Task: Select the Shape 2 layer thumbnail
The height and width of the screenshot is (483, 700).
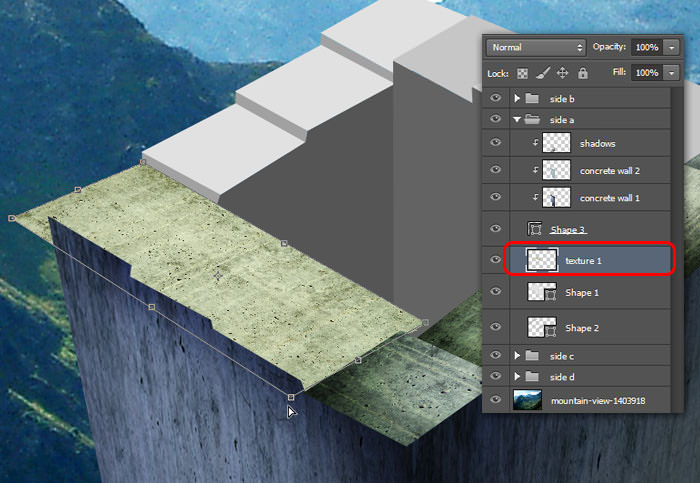Action: (542, 328)
